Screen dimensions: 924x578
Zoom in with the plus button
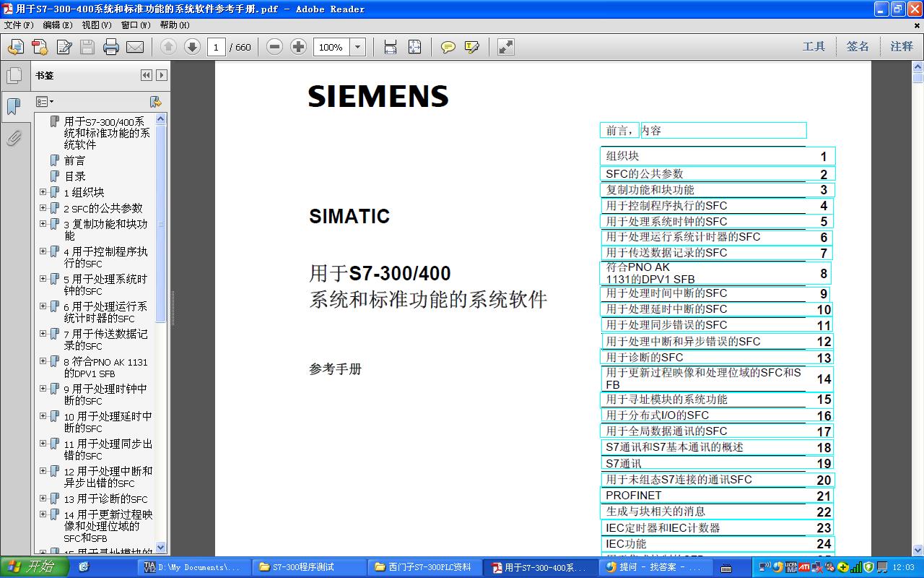[298, 47]
